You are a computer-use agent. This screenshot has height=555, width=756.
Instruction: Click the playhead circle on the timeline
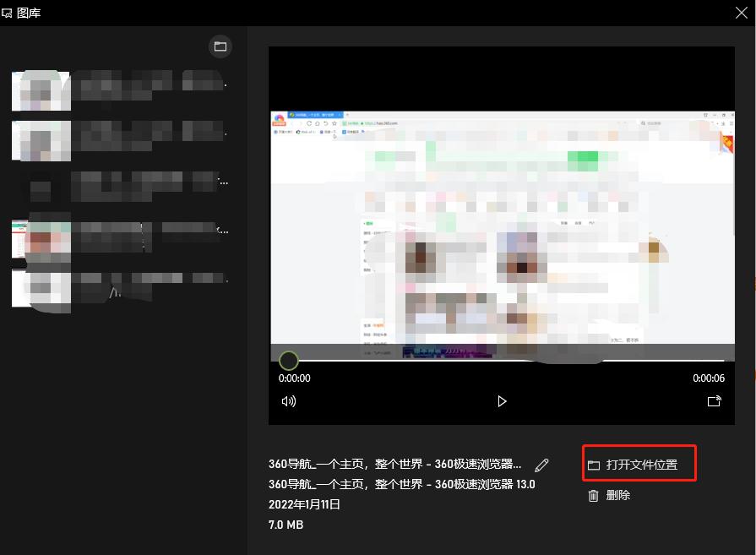pyautogui.click(x=289, y=360)
